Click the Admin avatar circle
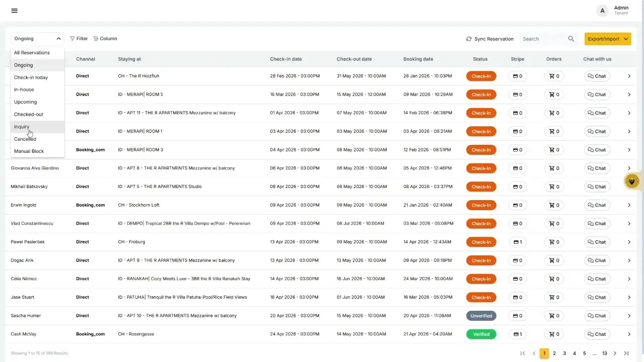 603,11
